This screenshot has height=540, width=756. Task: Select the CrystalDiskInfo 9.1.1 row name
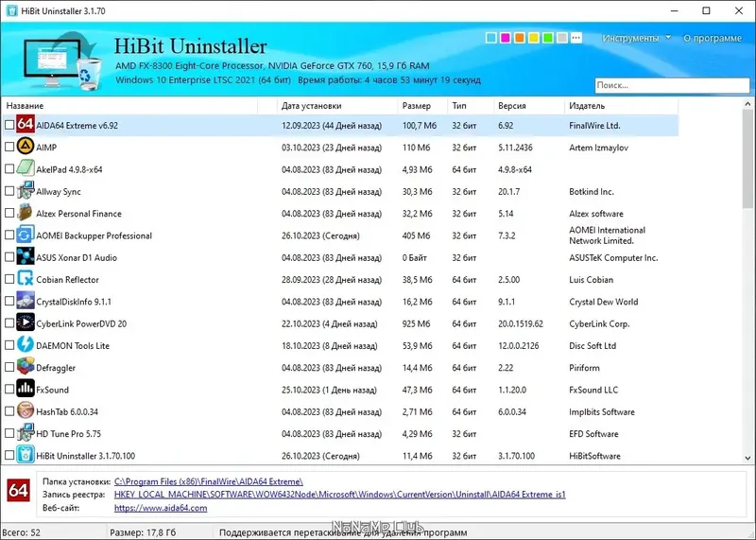(74, 302)
